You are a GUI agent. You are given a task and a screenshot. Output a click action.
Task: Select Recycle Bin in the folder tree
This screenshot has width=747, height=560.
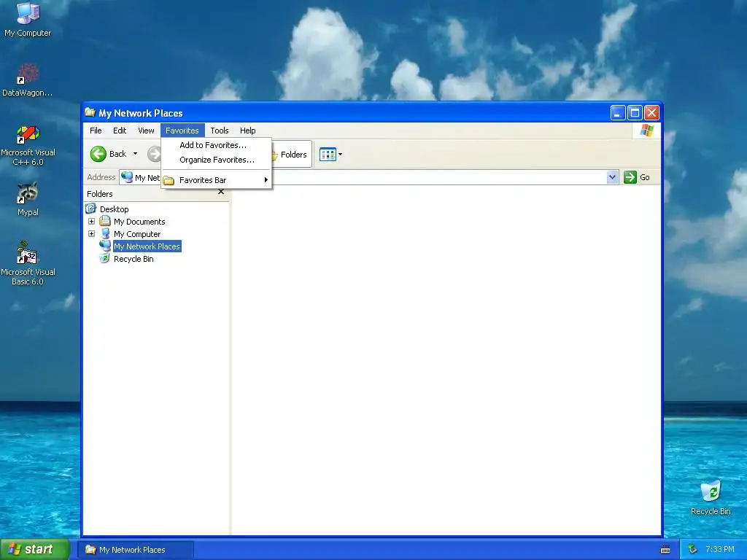coord(133,259)
